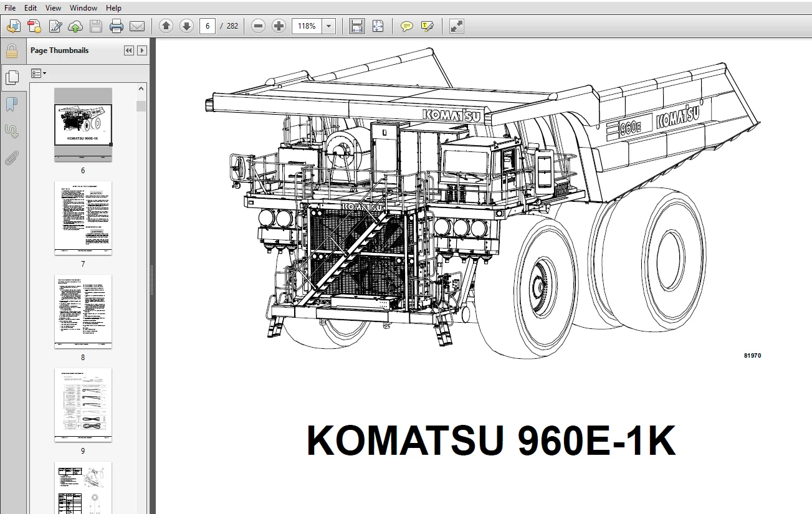Expand the thumbnails panel with right-arrow button

(x=142, y=50)
